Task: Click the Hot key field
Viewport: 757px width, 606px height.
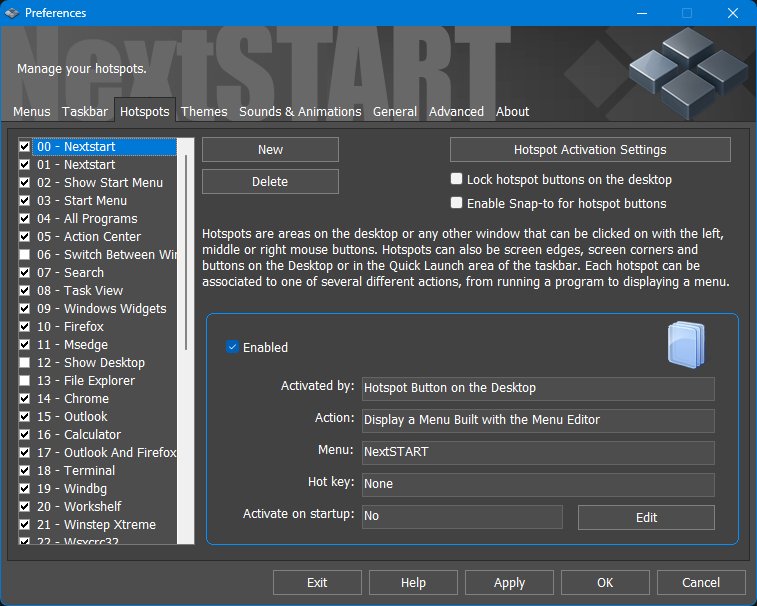Action: tap(538, 484)
